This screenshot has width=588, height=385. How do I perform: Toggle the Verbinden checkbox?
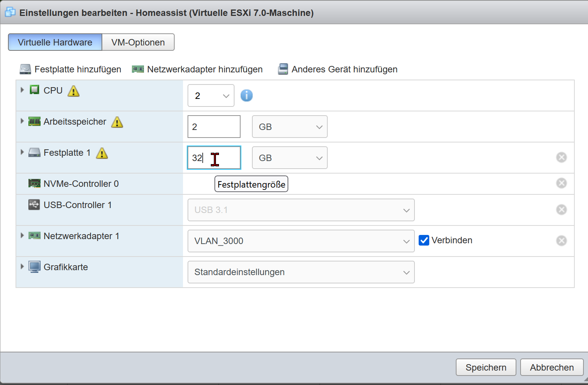(424, 240)
